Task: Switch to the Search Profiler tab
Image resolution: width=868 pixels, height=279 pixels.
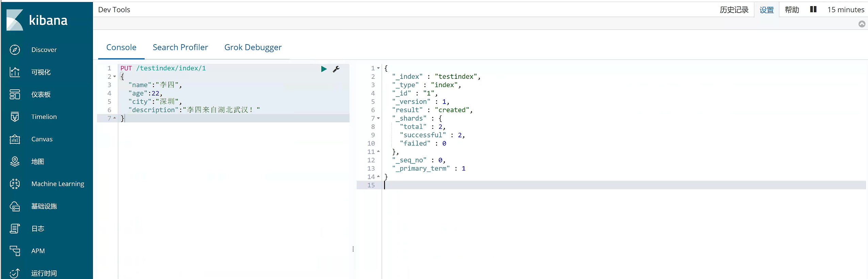Action: coord(180,47)
